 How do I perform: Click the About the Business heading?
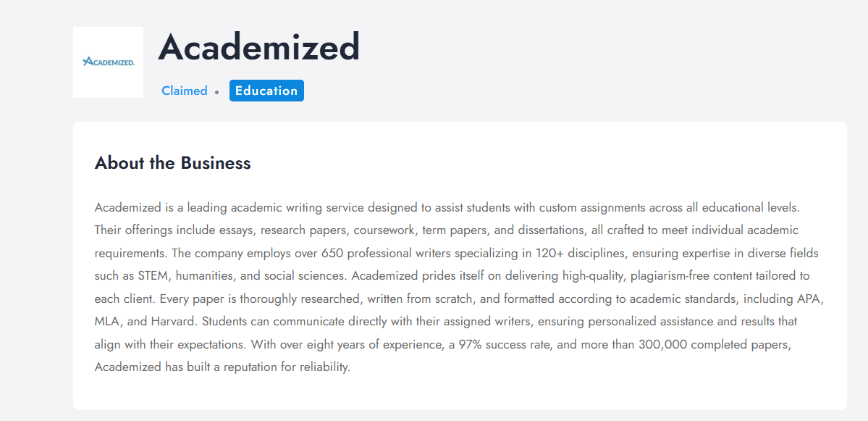click(172, 163)
